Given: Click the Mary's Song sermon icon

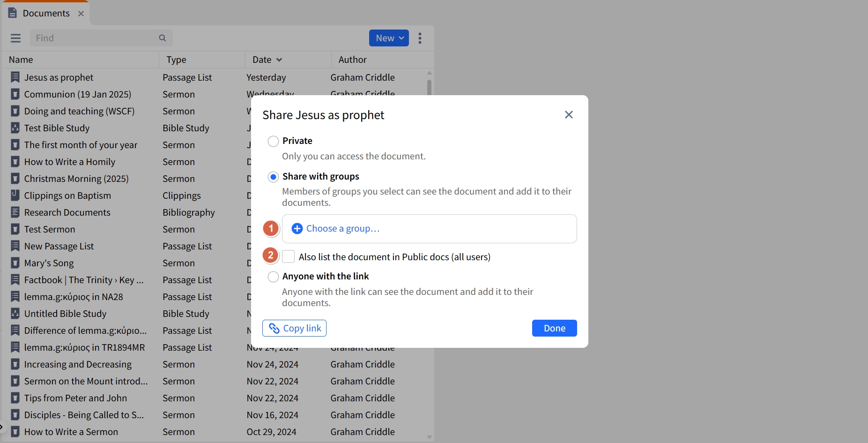Looking at the screenshot, I should tap(15, 263).
